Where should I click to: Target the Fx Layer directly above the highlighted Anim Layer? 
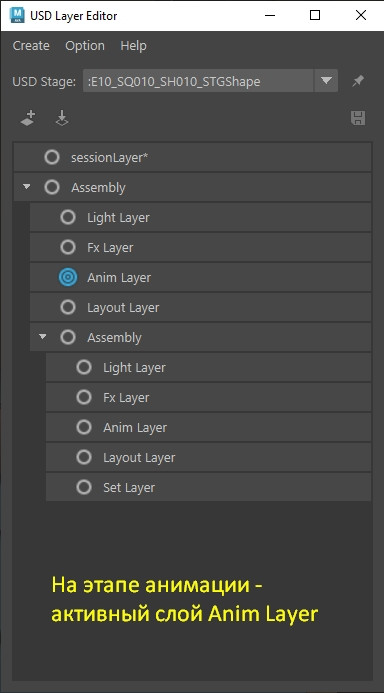click(x=68, y=247)
